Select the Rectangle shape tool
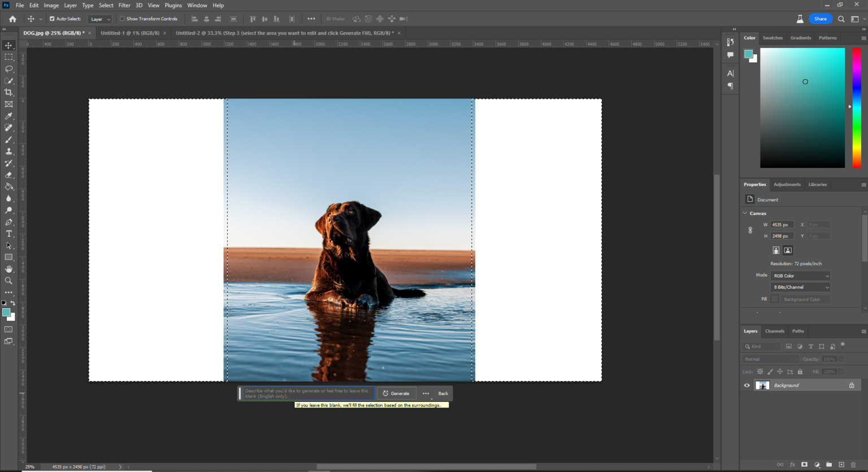Image resolution: width=868 pixels, height=472 pixels. point(8,257)
